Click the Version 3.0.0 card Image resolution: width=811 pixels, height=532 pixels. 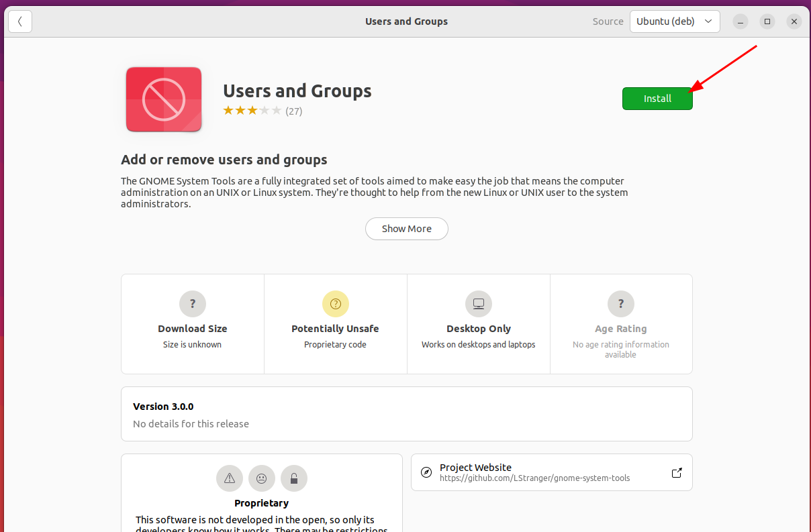(x=406, y=413)
